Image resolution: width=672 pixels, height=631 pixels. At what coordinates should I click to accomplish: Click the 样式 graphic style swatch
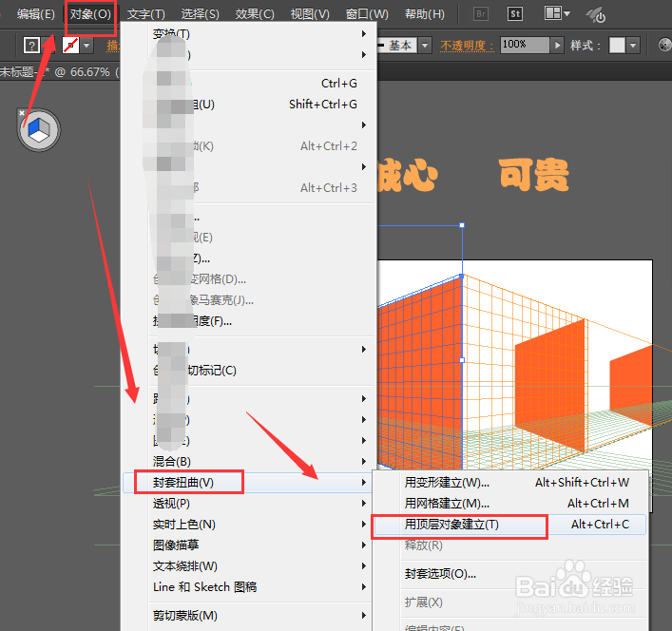click(x=617, y=45)
